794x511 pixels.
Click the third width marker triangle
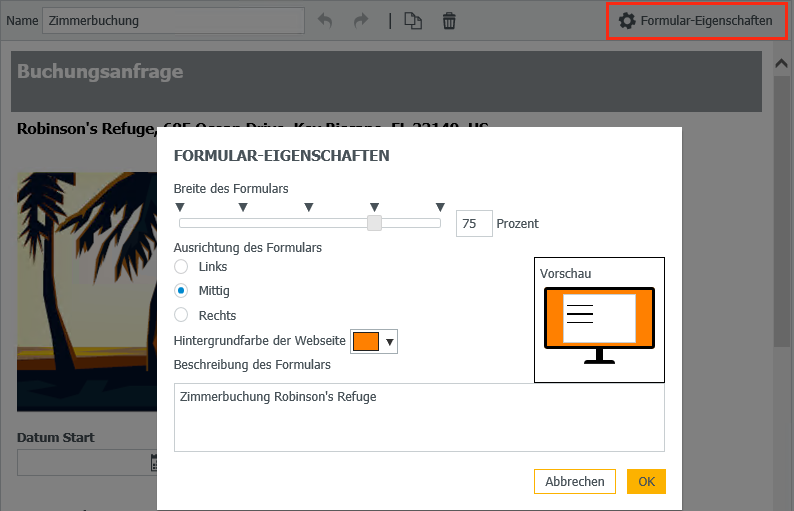[309, 207]
